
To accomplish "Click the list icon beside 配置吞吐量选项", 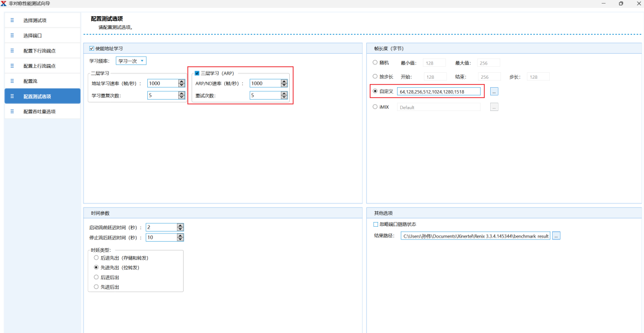I will click(x=12, y=111).
